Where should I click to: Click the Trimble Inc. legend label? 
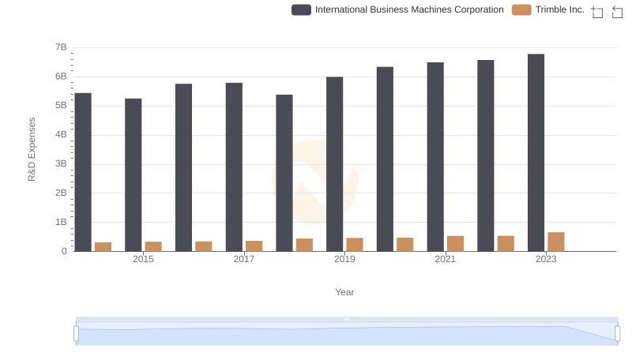(560, 9)
